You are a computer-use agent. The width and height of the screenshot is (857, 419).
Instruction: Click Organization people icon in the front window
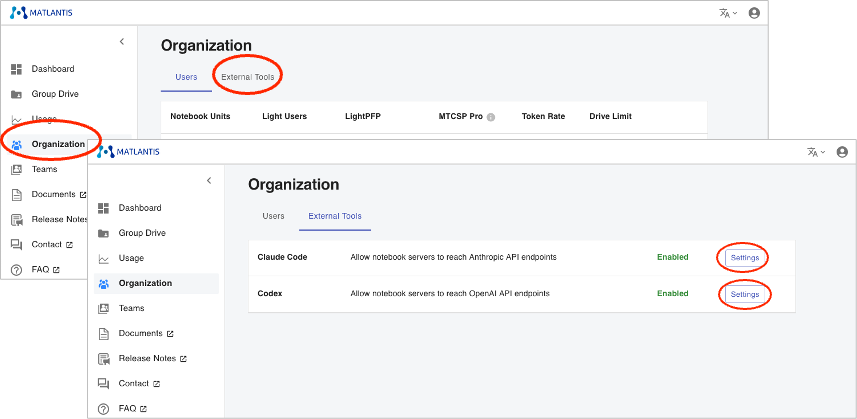tap(103, 284)
